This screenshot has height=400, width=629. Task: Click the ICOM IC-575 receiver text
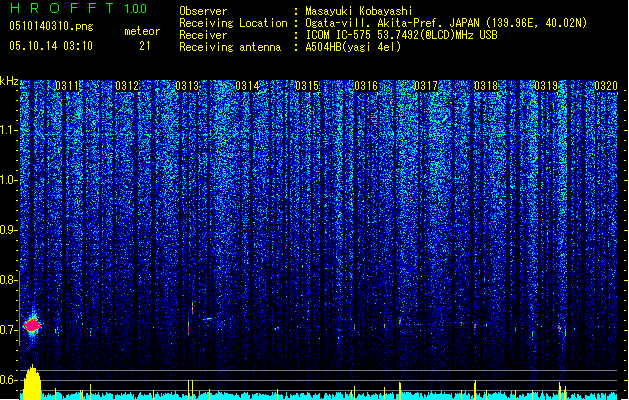pyautogui.click(x=401, y=35)
